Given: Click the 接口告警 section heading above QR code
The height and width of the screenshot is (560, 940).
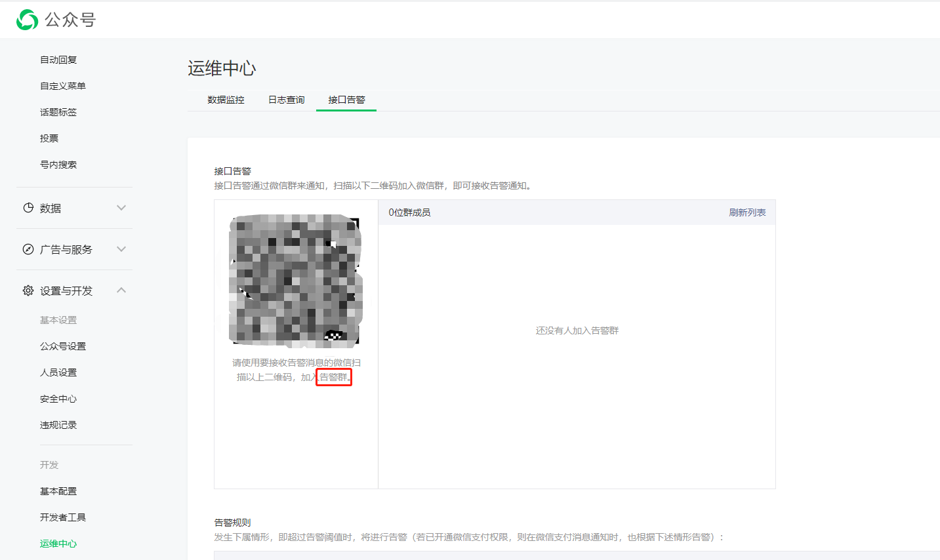Looking at the screenshot, I should point(232,171).
